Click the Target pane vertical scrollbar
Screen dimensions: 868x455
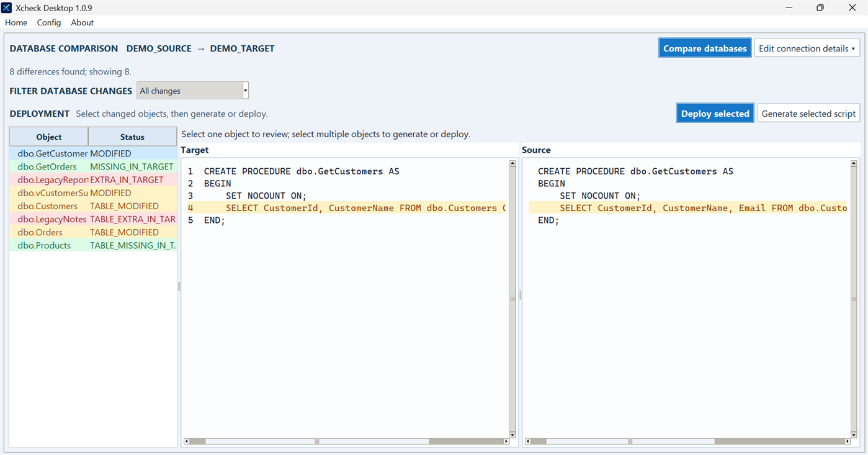[512, 299]
